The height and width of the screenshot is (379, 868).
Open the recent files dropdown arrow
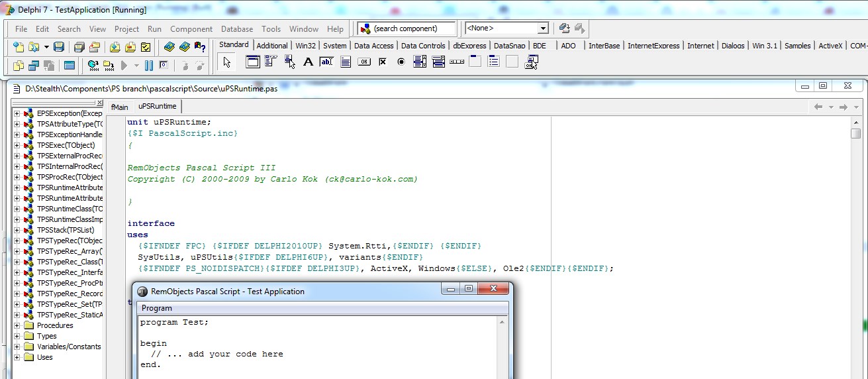point(46,47)
